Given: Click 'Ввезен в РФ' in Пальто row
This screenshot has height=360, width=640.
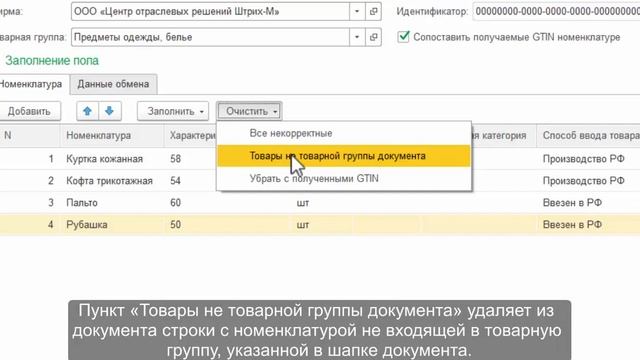Looking at the screenshot, I should pyautogui.click(x=572, y=203).
